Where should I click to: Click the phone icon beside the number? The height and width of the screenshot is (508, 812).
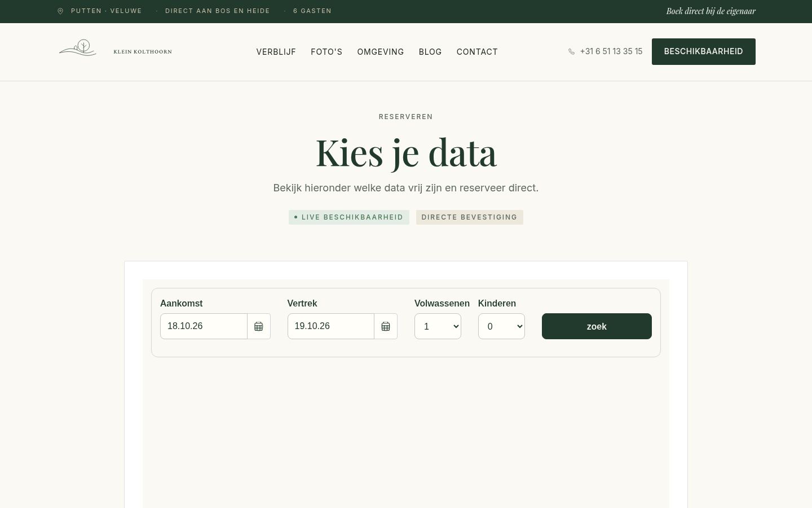(572, 52)
